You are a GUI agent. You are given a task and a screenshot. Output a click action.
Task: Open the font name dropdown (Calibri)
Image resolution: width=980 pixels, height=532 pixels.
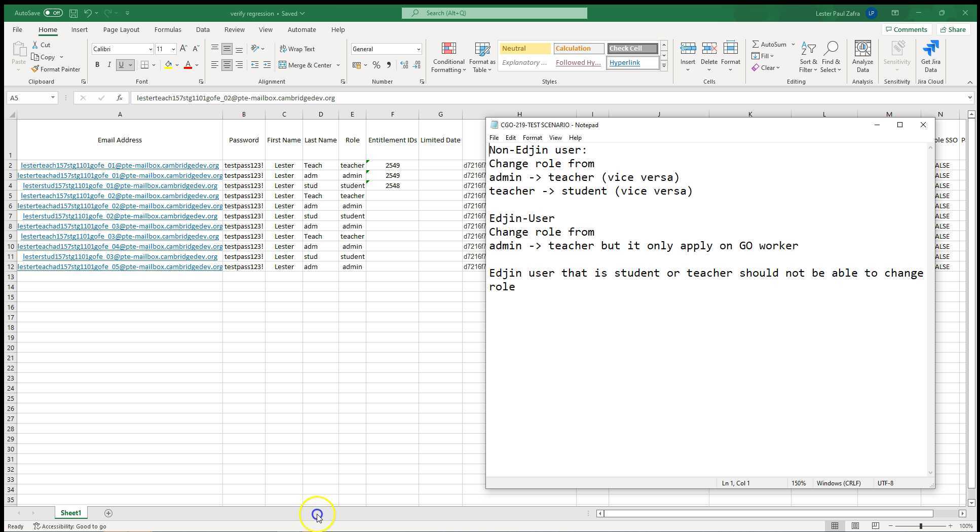coord(150,49)
